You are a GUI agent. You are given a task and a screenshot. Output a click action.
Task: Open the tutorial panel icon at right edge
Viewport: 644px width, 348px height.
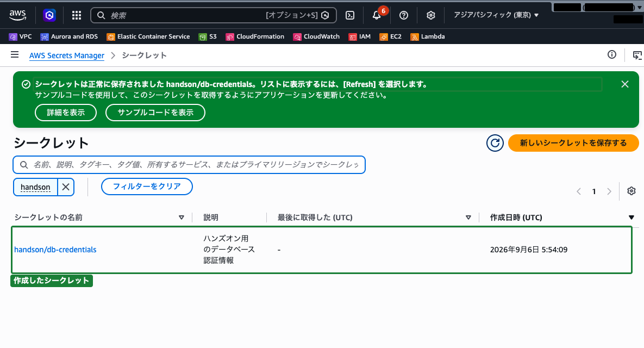[x=637, y=55]
